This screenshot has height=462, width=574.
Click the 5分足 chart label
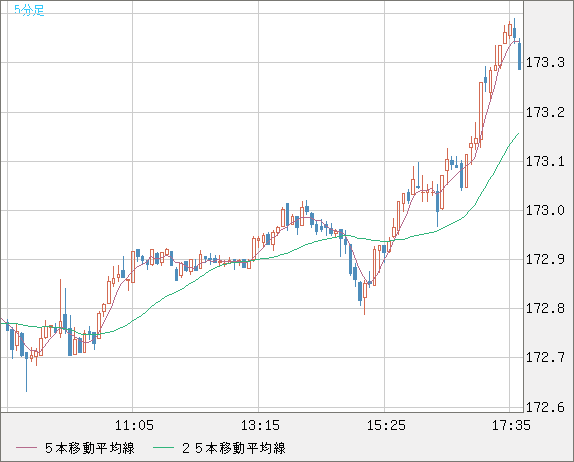(x=29, y=10)
